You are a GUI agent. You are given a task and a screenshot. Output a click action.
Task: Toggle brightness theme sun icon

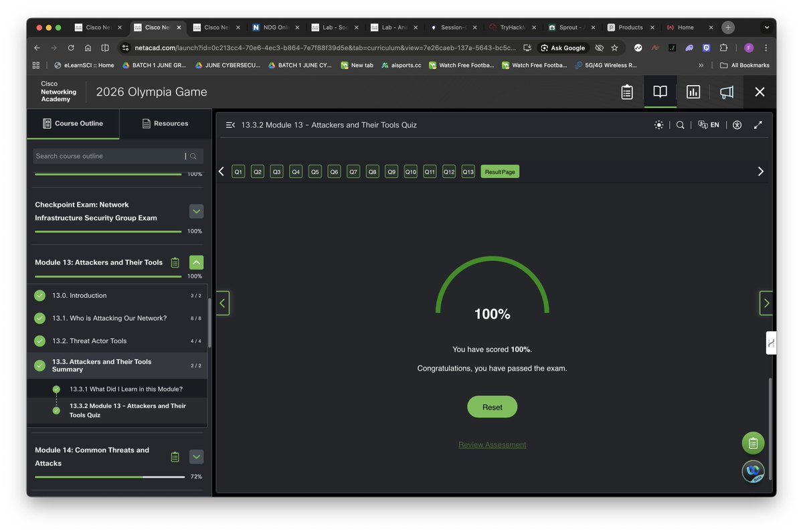659,125
